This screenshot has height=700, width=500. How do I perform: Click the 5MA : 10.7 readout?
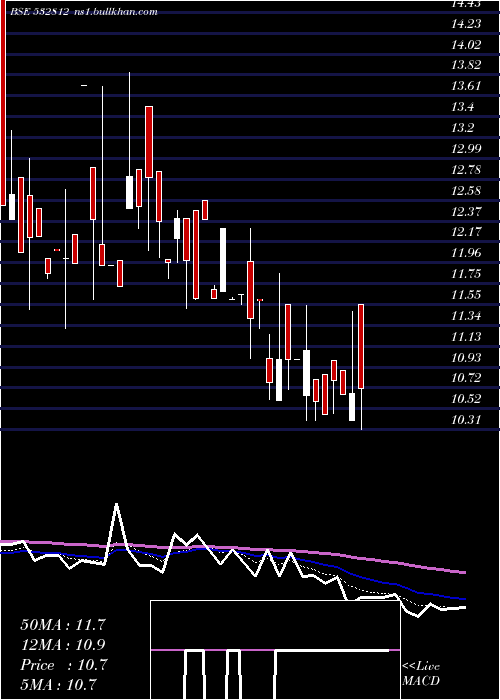59,684
